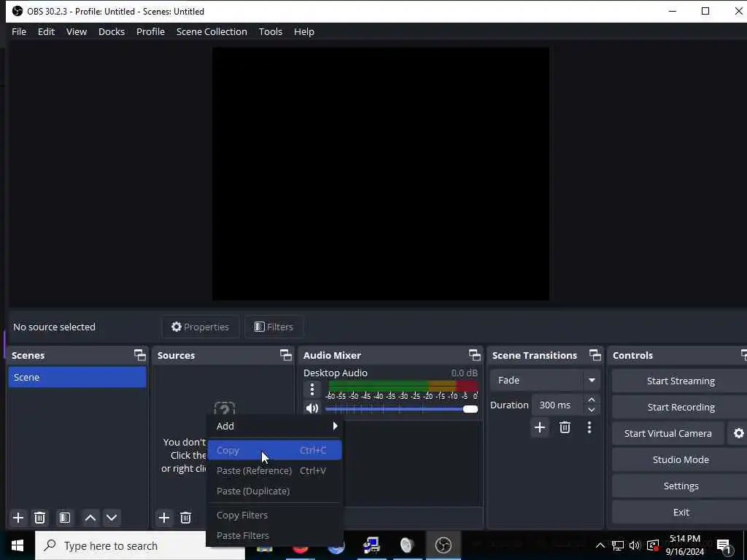
Task: Select the Scene item in Scenes list
Action: coord(77,377)
